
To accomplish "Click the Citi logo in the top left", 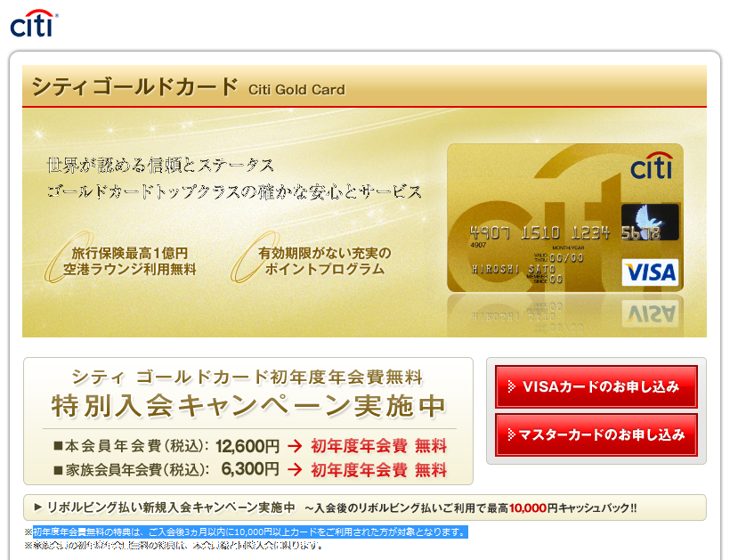I will click(35, 20).
